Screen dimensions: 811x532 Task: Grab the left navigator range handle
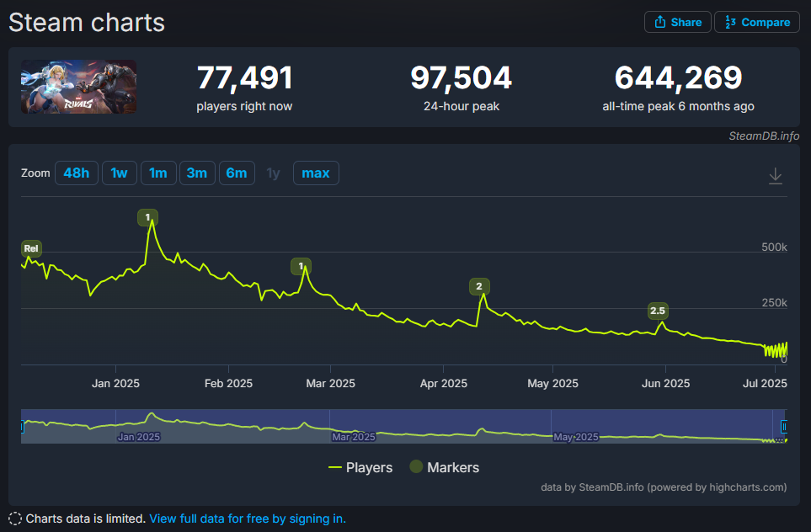click(x=22, y=427)
